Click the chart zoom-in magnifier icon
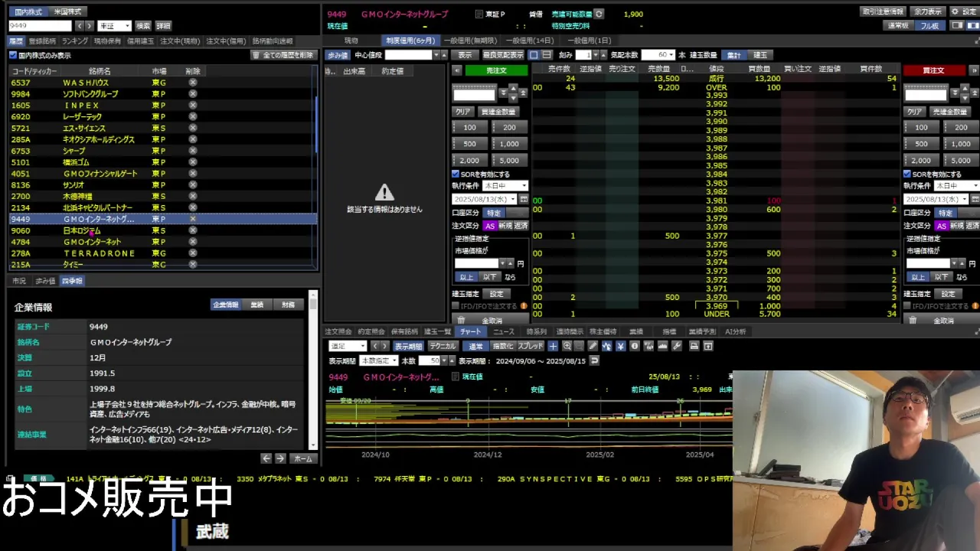Screen dimensions: 980x551 [567, 346]
